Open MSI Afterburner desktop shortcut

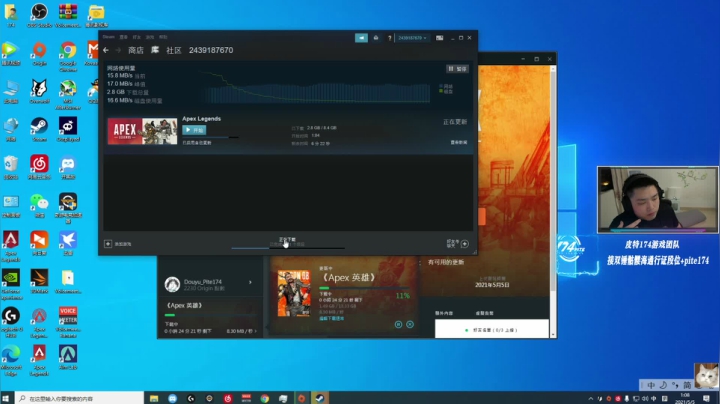pos(68,94)
